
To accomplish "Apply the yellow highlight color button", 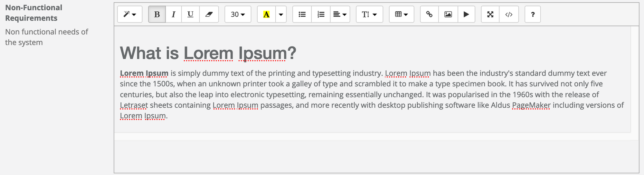I will tap(266, 15).
